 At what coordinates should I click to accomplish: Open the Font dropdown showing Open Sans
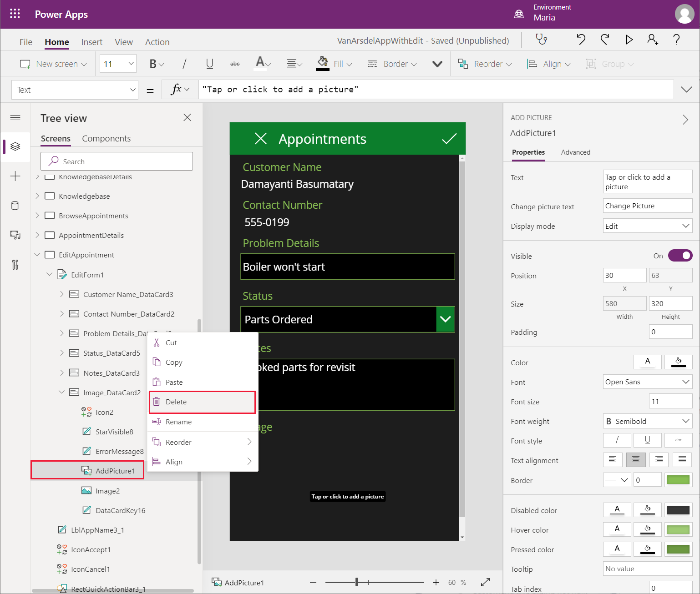[x=647, y=382]
